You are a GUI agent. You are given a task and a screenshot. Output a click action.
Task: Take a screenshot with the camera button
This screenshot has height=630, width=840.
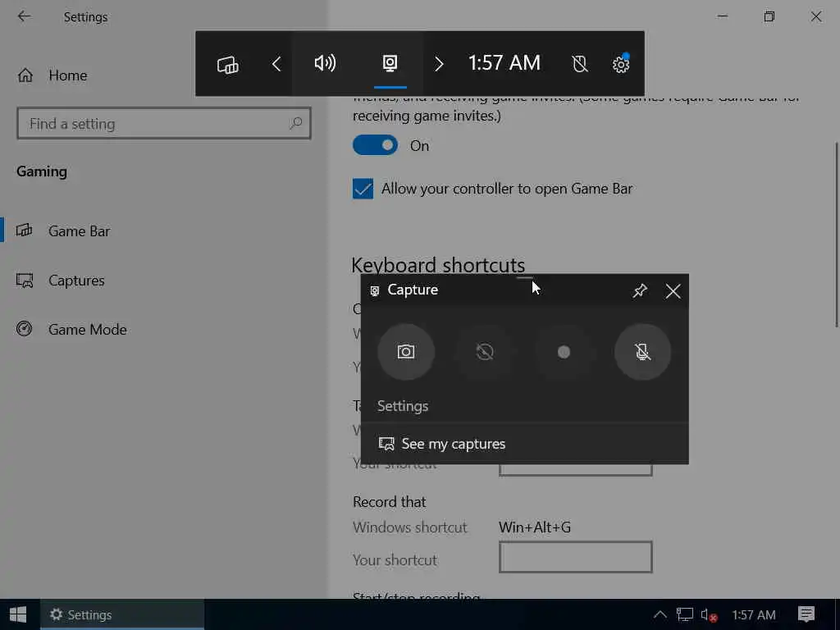pos(406,352)
